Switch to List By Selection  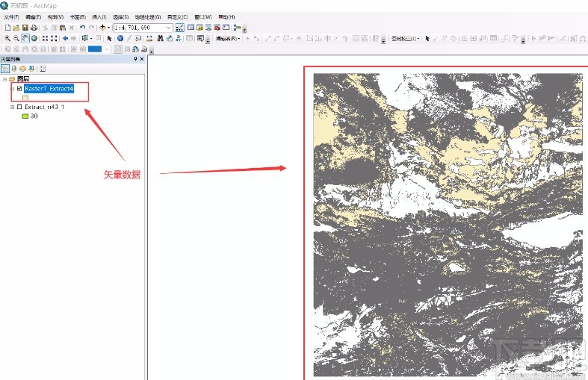pyautogui.click(x=31, y=69)
